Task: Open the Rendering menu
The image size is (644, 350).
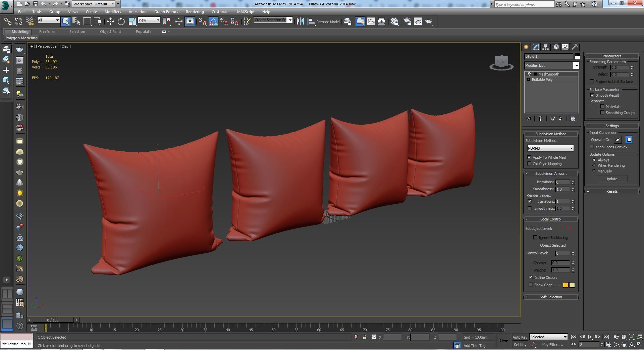Action: coord(195,12)
